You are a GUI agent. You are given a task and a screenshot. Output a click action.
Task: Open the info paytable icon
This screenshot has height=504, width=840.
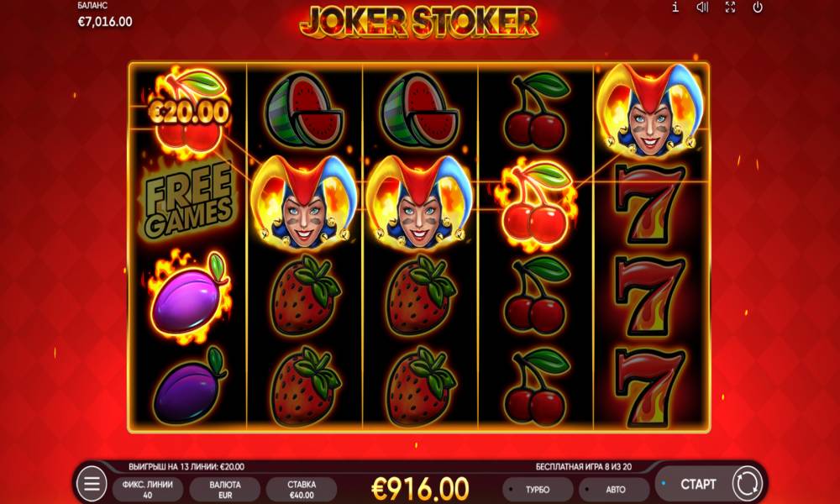(x=675, y=8)
